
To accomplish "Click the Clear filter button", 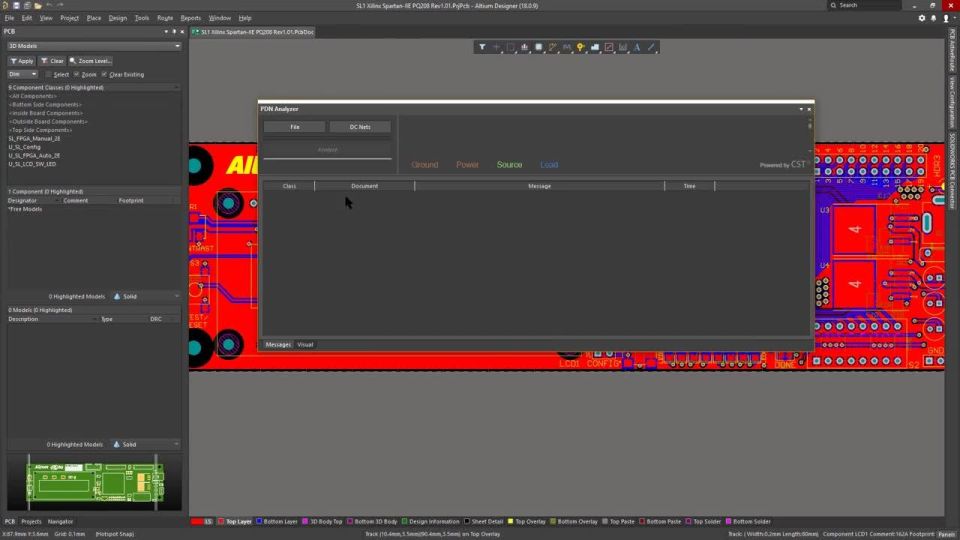I will pos(52,61).
